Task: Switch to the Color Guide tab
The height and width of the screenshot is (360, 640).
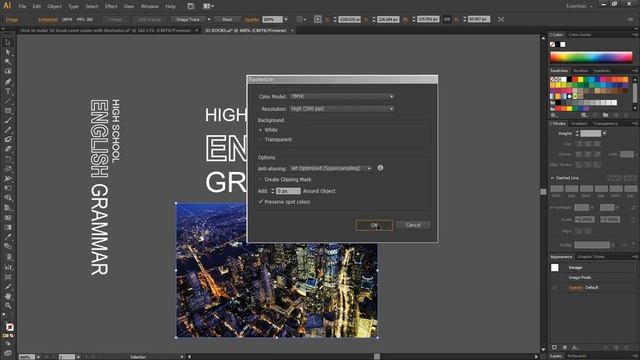Action: pos(580,35)
